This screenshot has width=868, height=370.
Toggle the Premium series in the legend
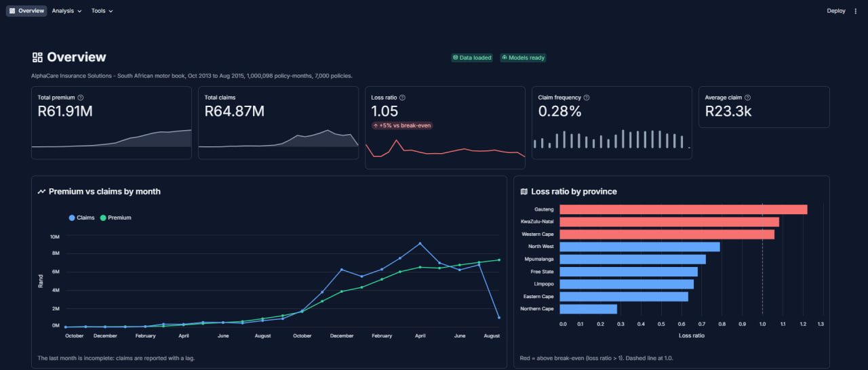[115, 218]
